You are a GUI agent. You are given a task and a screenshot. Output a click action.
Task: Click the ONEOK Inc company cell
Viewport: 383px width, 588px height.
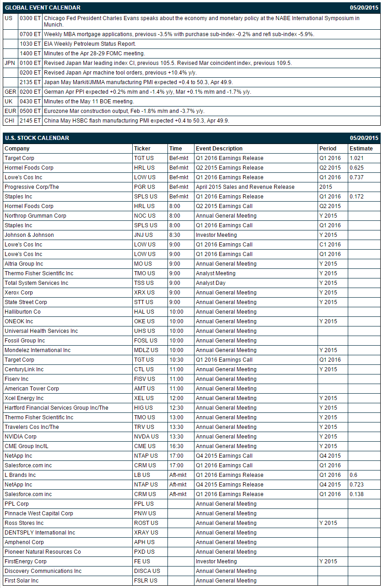coord(68,321)
